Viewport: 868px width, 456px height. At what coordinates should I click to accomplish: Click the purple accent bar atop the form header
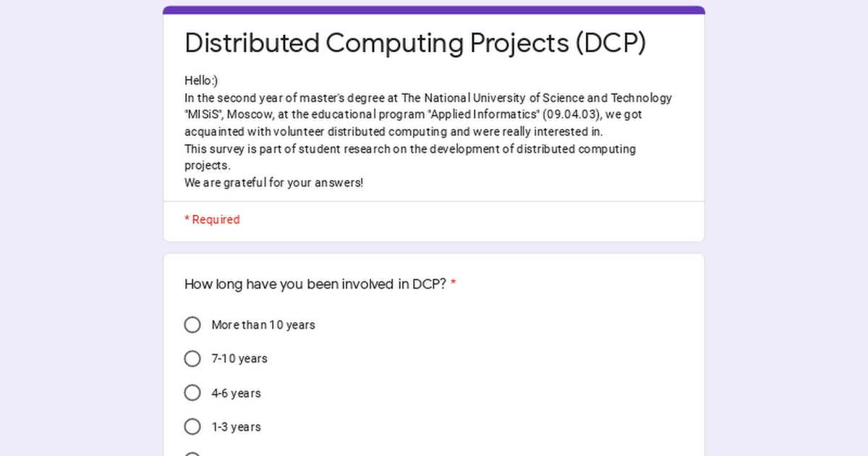pos(434,9)
